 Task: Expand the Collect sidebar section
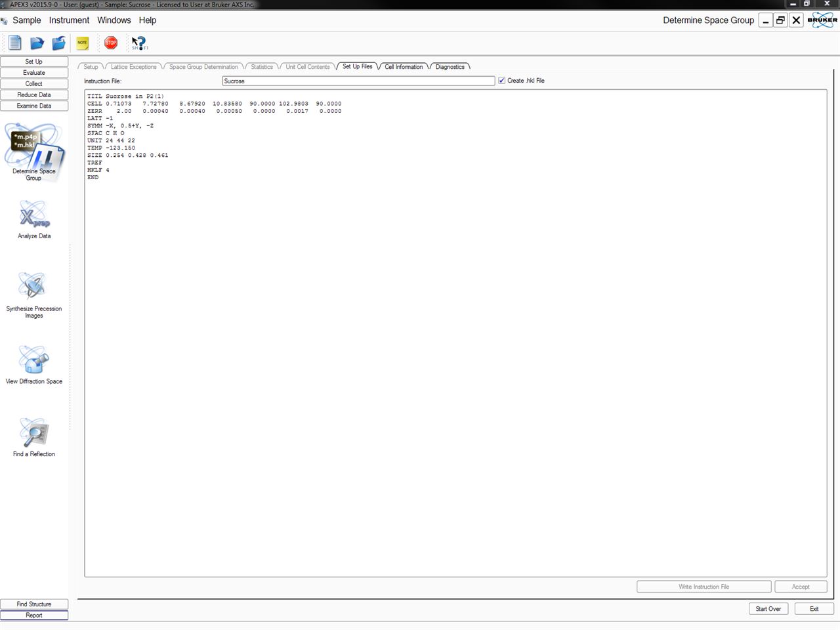tap(34, 84)
